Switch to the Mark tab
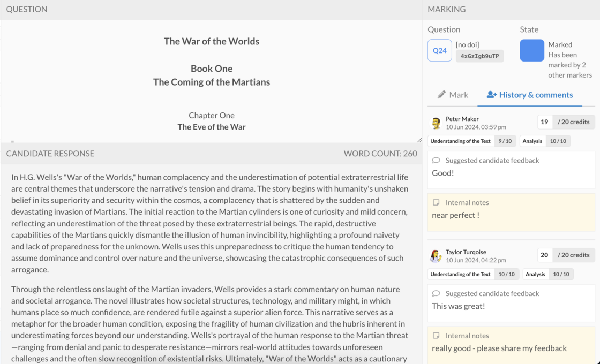The height and width of the screenshot is (364, 600). tap(453, 95)
